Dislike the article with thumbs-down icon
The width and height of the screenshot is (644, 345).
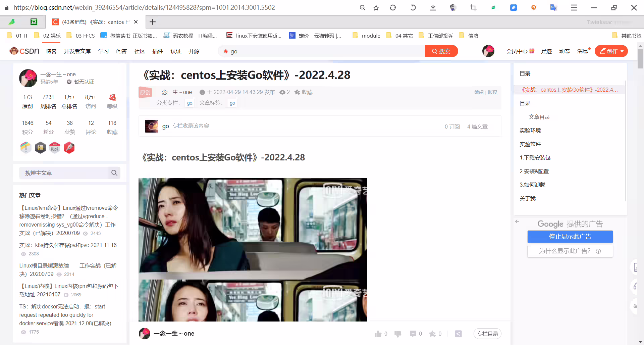point(398,334)
